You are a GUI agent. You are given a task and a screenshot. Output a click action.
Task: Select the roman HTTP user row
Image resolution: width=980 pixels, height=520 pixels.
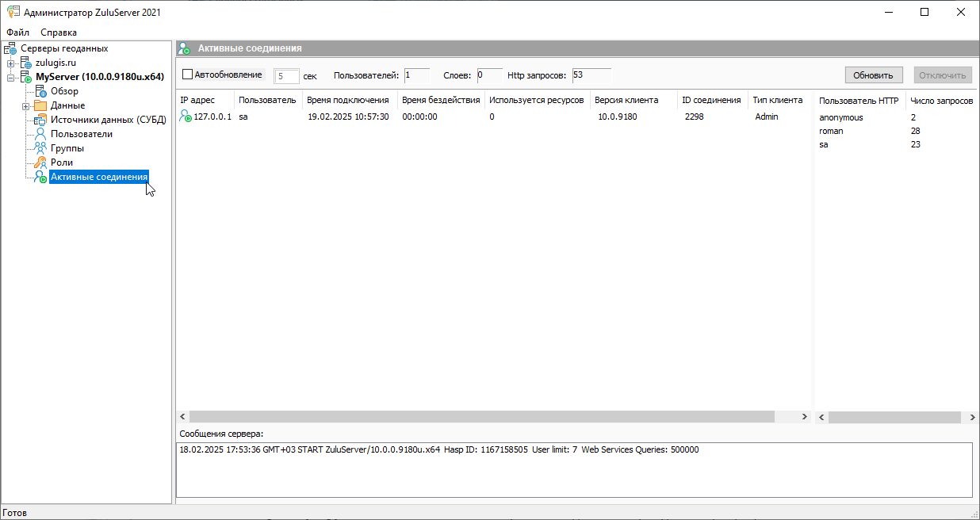click(831, 131)
